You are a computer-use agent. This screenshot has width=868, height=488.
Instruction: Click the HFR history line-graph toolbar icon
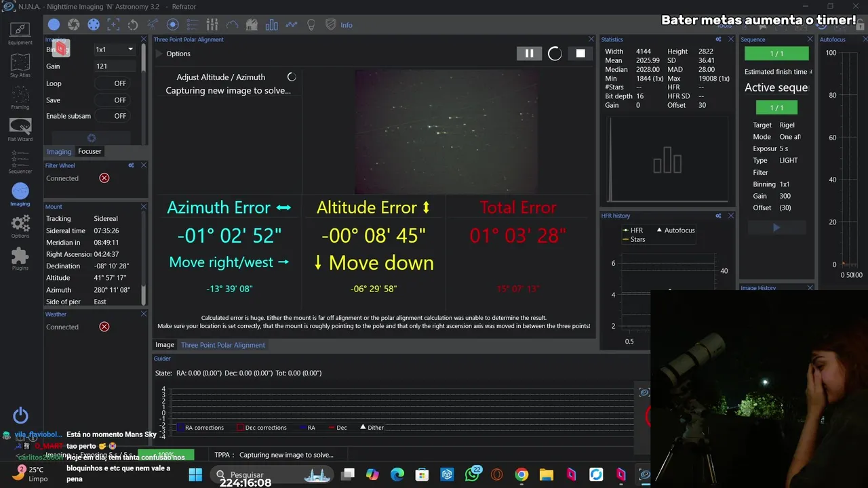pos(292,25)
